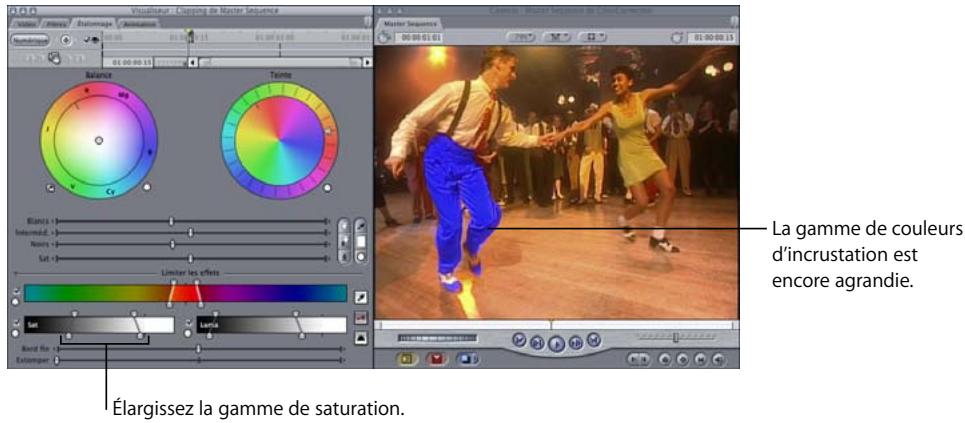
Task: Click the Bord fin slider thumb
Action: 198,348
